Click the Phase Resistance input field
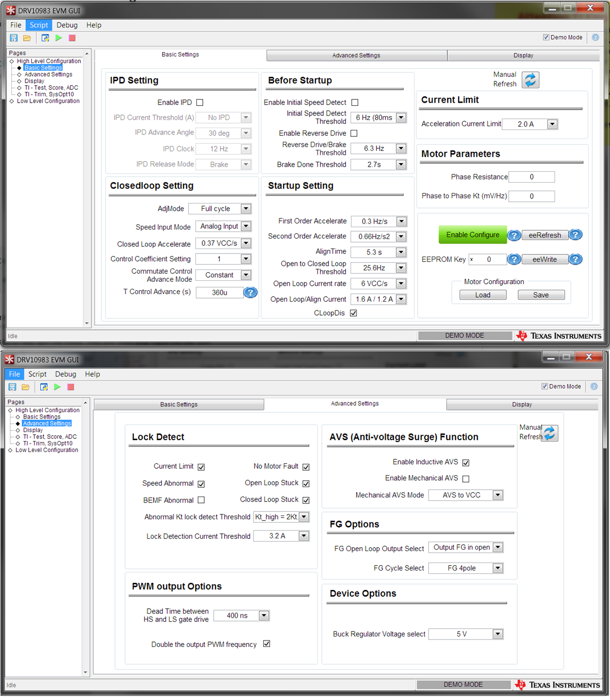 [x=532, y=177]
